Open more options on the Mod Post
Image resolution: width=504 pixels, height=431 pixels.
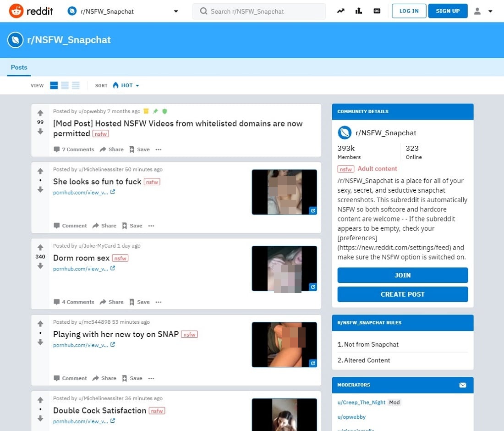[159, 149]
